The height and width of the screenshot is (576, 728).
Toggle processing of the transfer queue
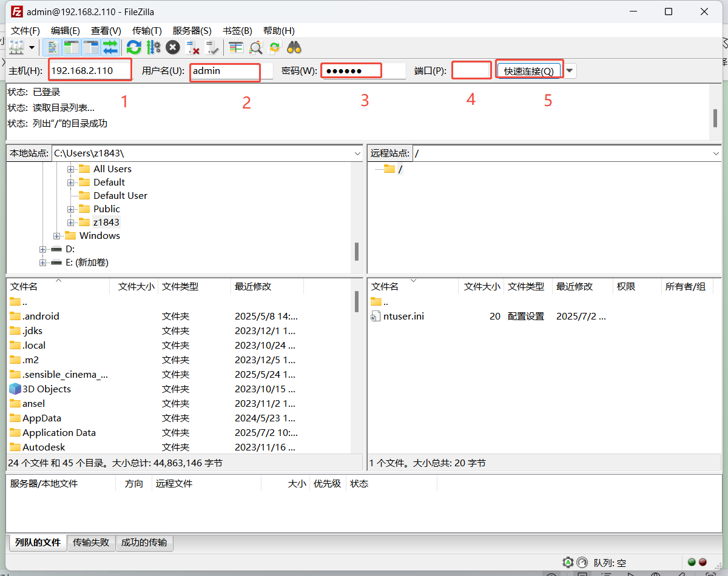click(x=153, y=47)
